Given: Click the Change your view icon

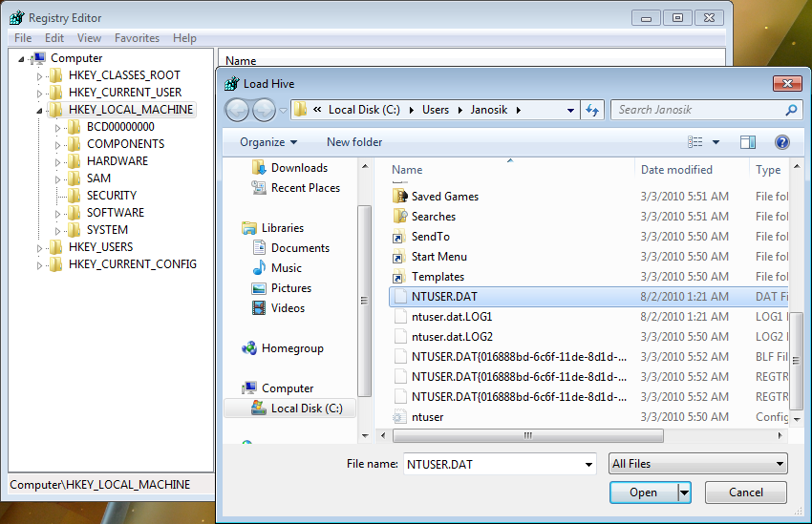Looking at the screenshot, I should [x=694, y=141].
